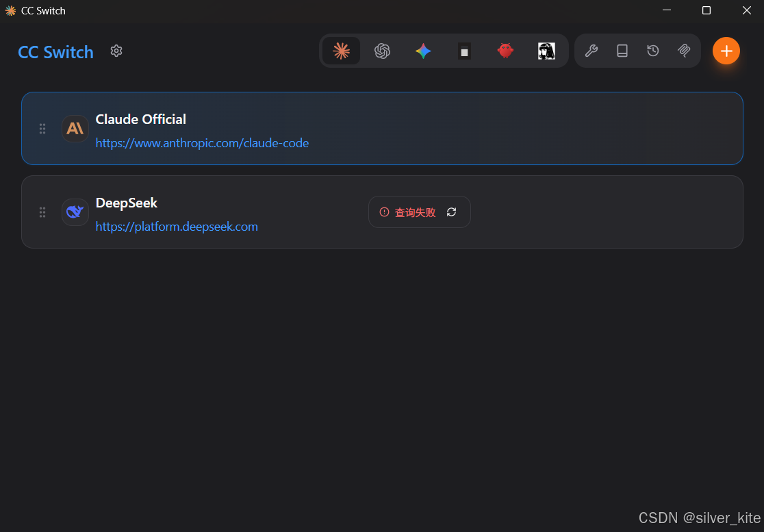Click the paperclip toolbar icon
This screenshot has height=532, width=764.
click(684, 51)
